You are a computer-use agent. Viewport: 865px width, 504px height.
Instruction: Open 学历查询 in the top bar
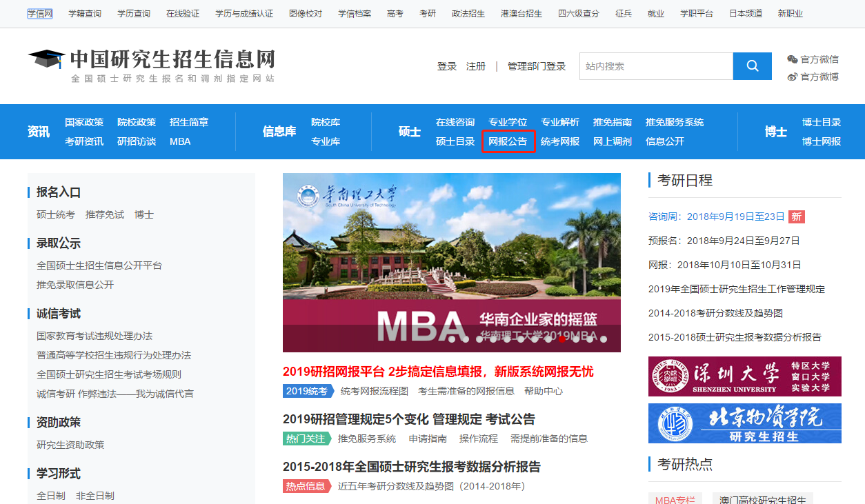[x=134, y=14]
